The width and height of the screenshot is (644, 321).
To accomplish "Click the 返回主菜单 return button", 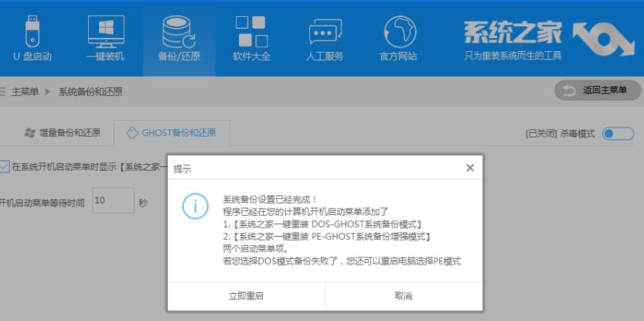I will [598, 90].
